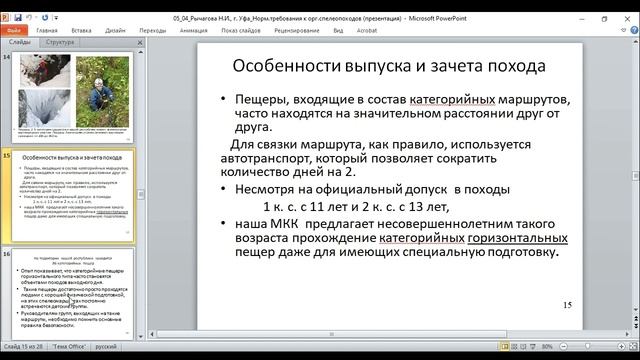Restore down the PowerPoint window
Screen dimensions: 640x360
(604, 19)
